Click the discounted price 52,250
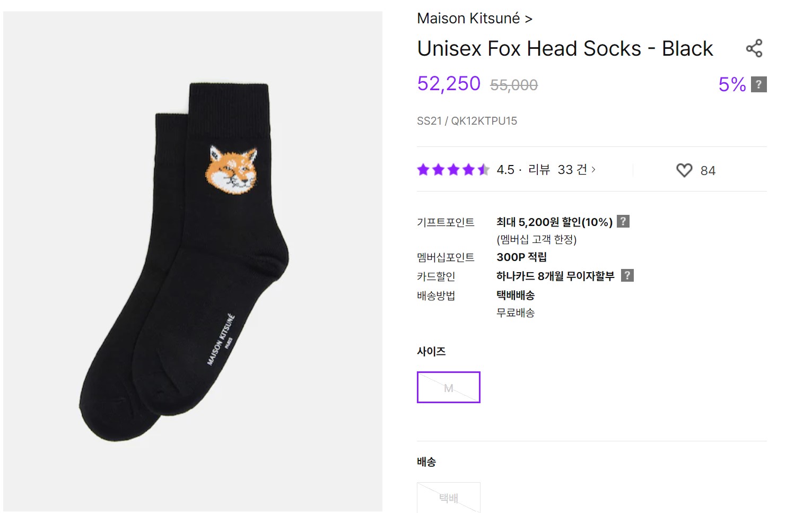The image size is (812, 513). [448, 83]
